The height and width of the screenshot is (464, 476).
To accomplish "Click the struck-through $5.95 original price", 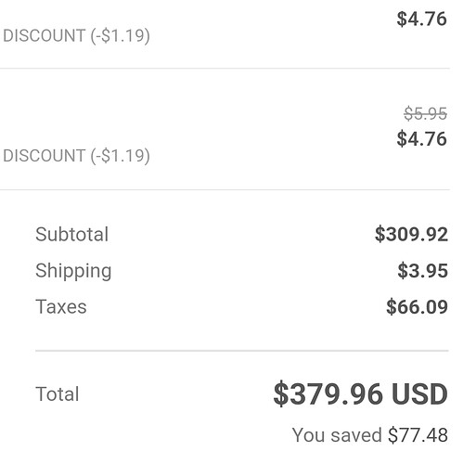I will (x=426, y=113).
